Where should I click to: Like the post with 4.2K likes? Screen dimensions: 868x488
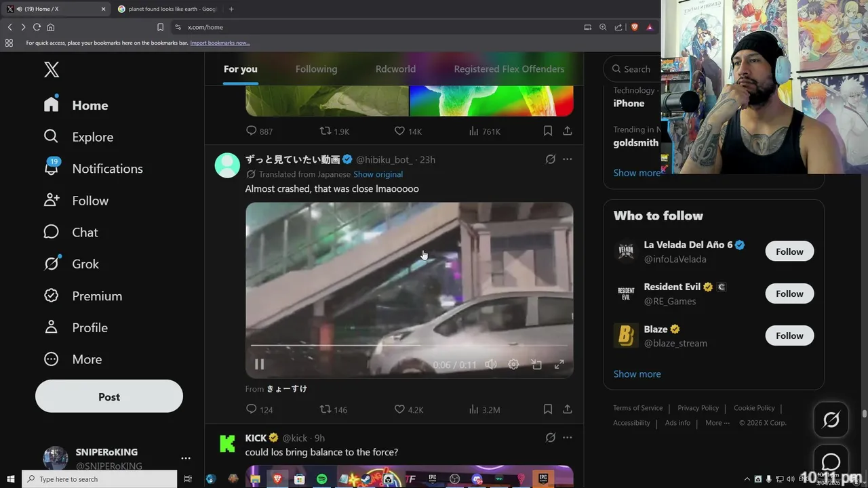(399, 409)
